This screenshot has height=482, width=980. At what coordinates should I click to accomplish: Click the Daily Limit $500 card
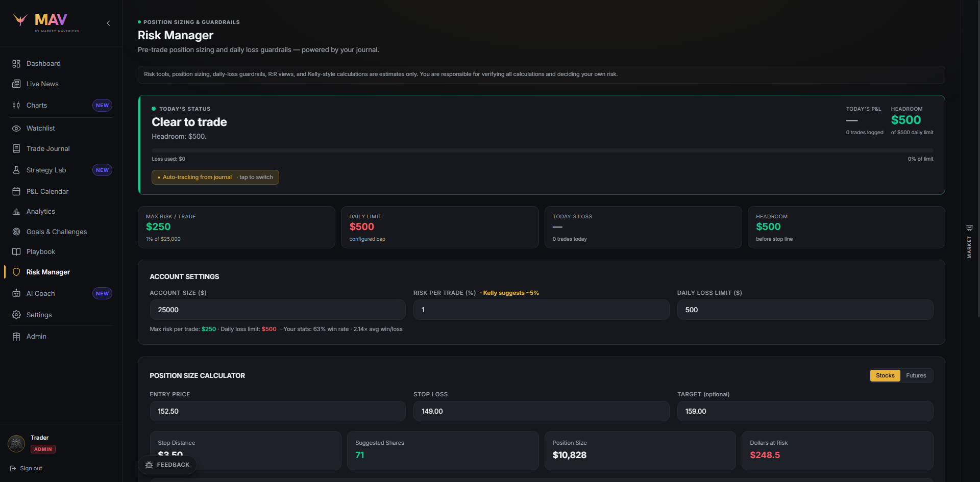pyautogui.click(x=439, y=227)
